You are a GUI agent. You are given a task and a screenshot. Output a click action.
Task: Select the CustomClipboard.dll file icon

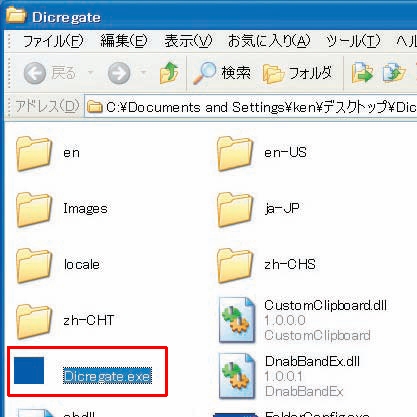237,320
